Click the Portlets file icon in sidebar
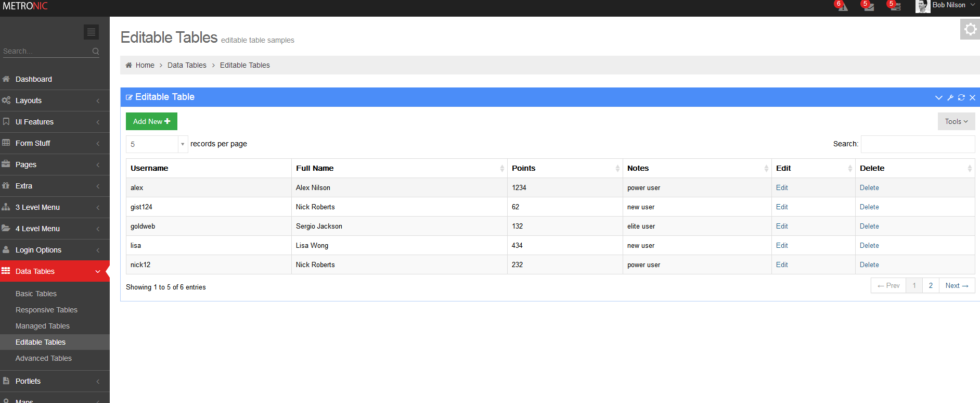The height and width of the screenshot is (403, 980). click(6, 381)
